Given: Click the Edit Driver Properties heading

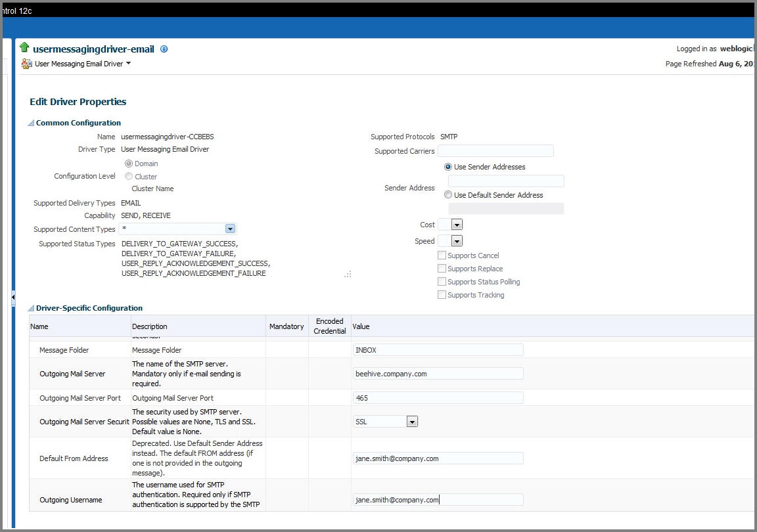Looking at the screenshot, I should pos(78,101).
